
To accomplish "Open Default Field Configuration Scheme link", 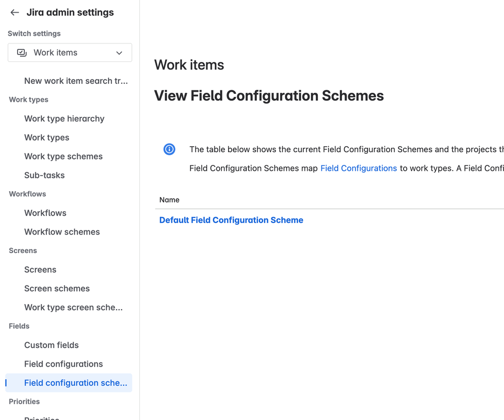I will coord(231,220).
